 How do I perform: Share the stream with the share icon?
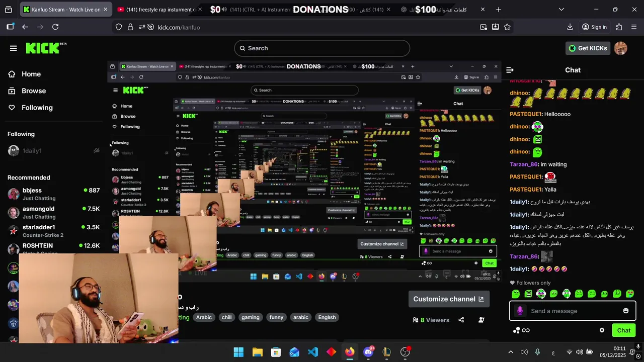[x=461, y=320]
